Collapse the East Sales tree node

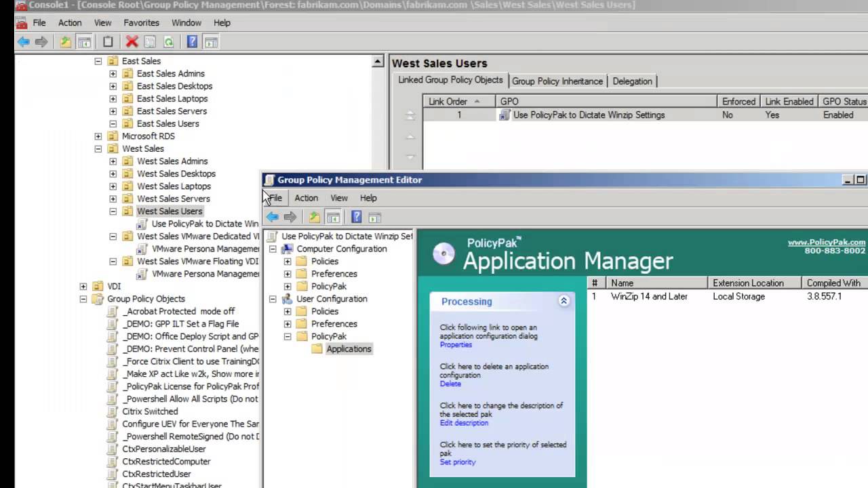pos(98,61)
